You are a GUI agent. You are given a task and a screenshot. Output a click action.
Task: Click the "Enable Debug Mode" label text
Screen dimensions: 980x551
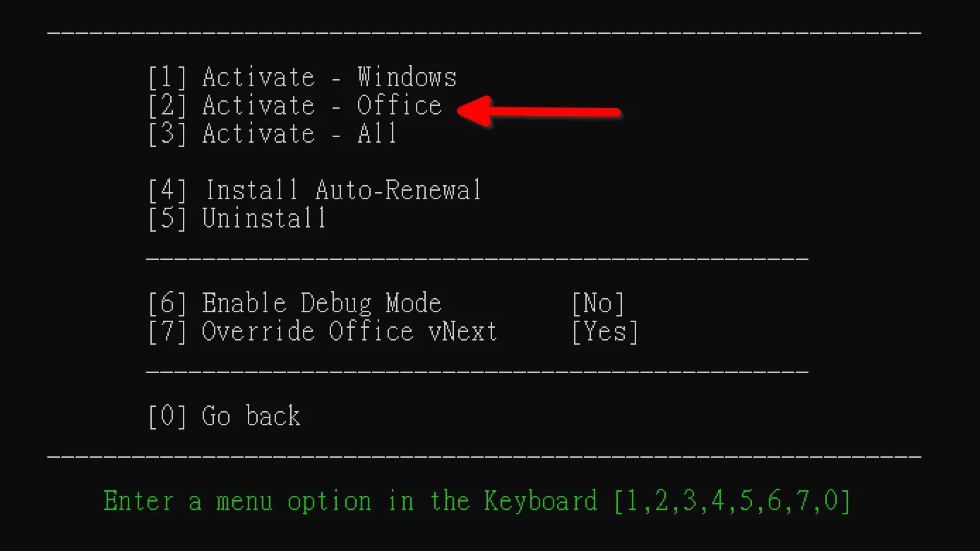point(322,303)
